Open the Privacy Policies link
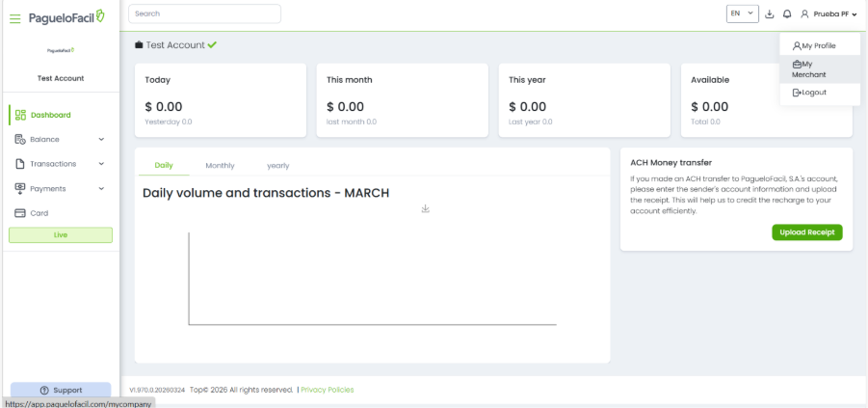This screenshot has height=408, width=868. coord(327,390)
